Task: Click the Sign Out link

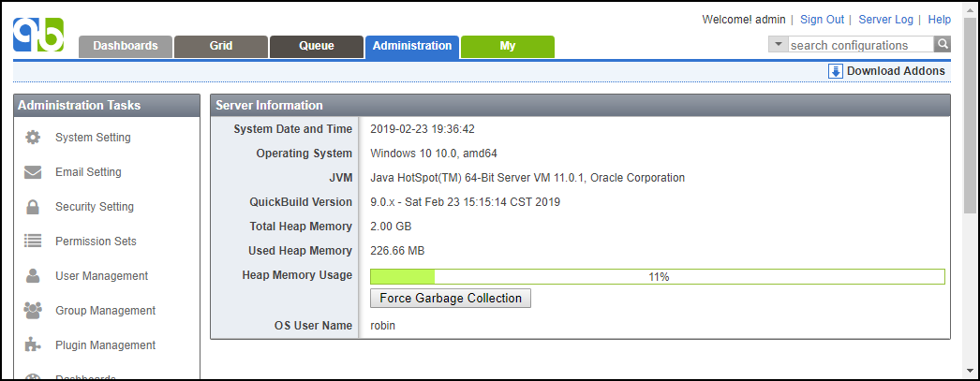Action: 822,20
